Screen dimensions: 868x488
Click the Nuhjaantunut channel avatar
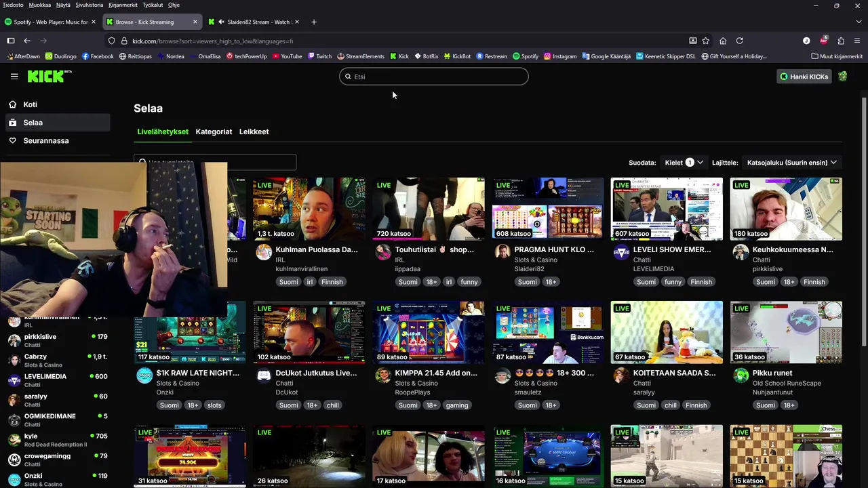(x=741, y=376)
